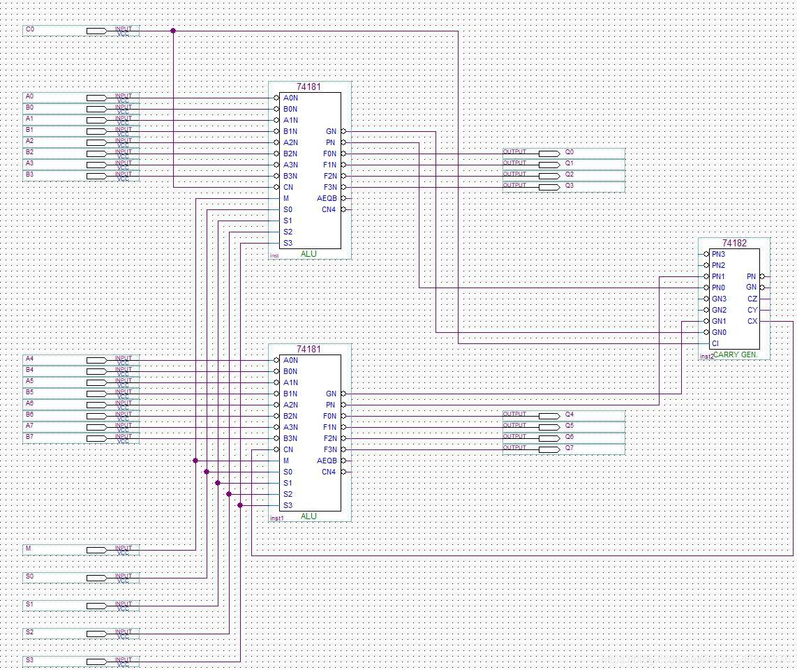Click the CN4 port of the lower 74181
The image size is (797, 672).
tap(328, 472)
